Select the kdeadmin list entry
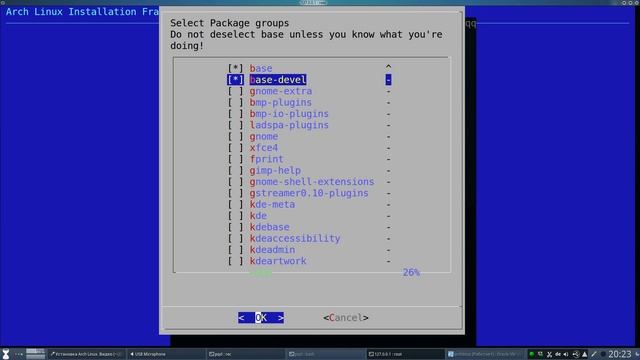Viewport: 640px width, 360px height. 272,250
